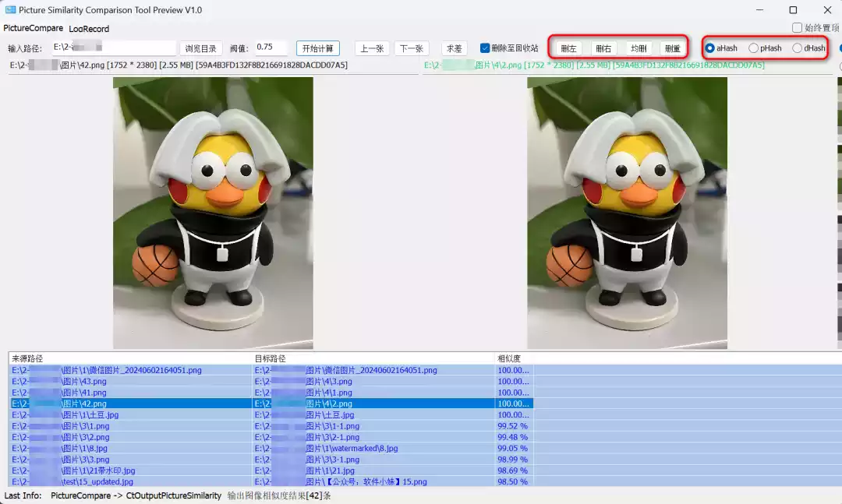Open the PictureCompare tab
842x504 pixels.
33,28
